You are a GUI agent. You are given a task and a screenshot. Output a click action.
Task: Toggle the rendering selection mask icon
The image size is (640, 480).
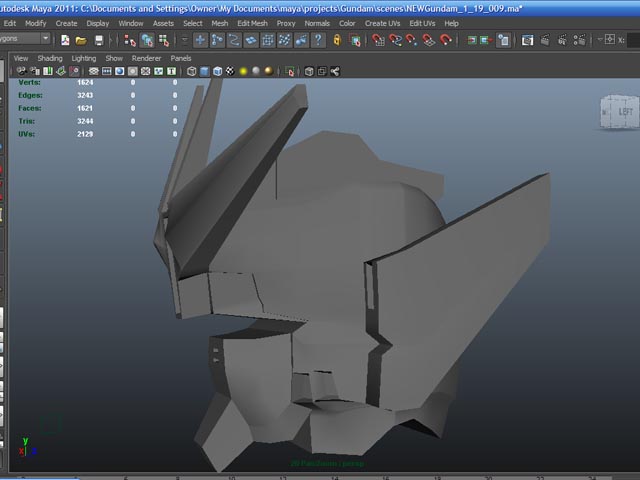(301, 40)
